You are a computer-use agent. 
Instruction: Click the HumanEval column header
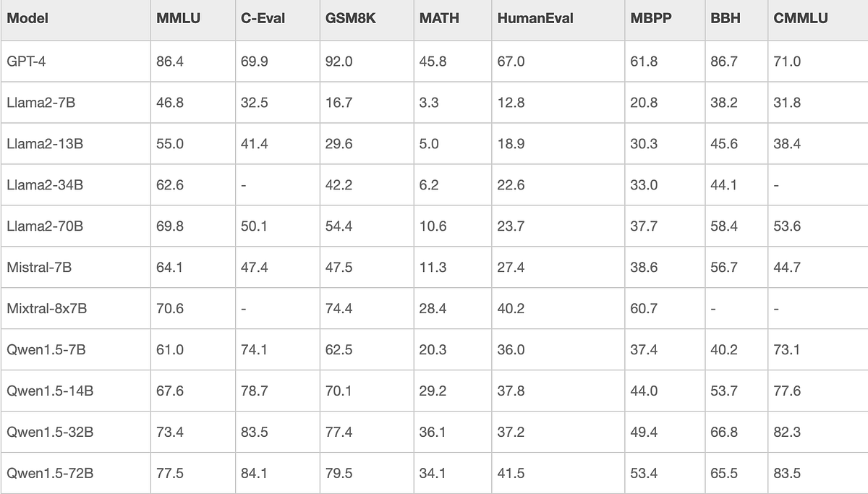(x=535, y=19)
